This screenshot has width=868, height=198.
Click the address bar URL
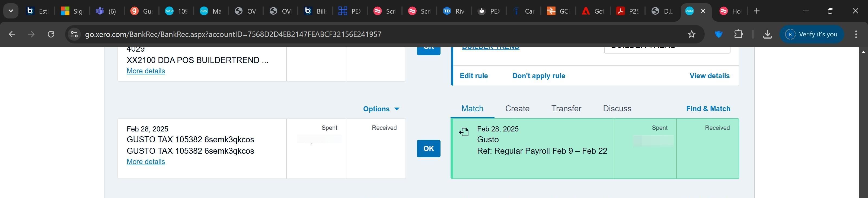(233, 34)
